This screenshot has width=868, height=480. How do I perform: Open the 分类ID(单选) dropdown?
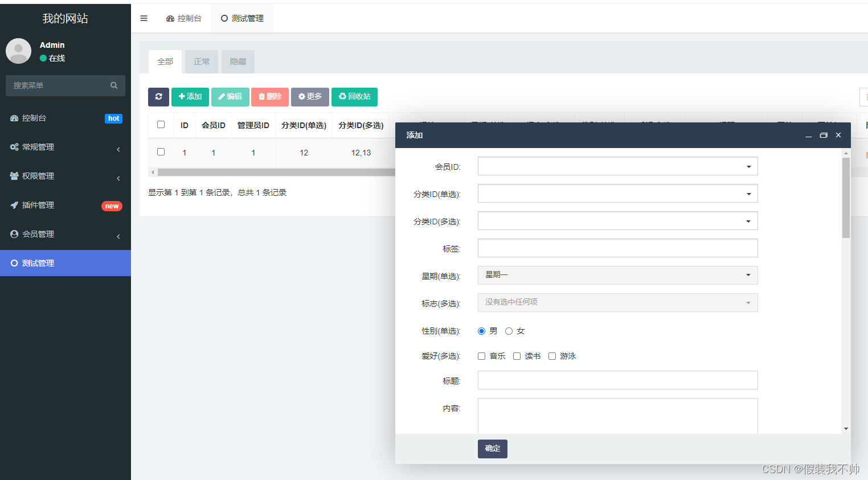(617, 194)
